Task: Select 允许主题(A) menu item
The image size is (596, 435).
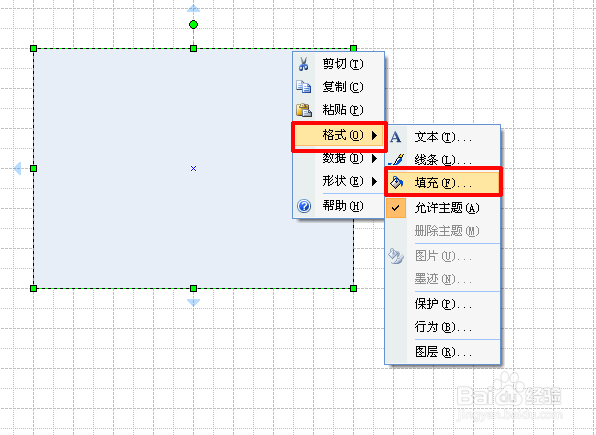Action: [443, 208]
